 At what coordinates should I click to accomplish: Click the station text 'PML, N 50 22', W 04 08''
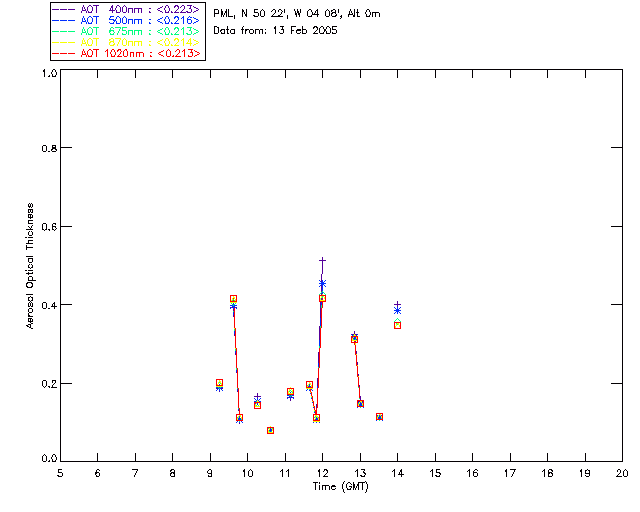point(279,14)
